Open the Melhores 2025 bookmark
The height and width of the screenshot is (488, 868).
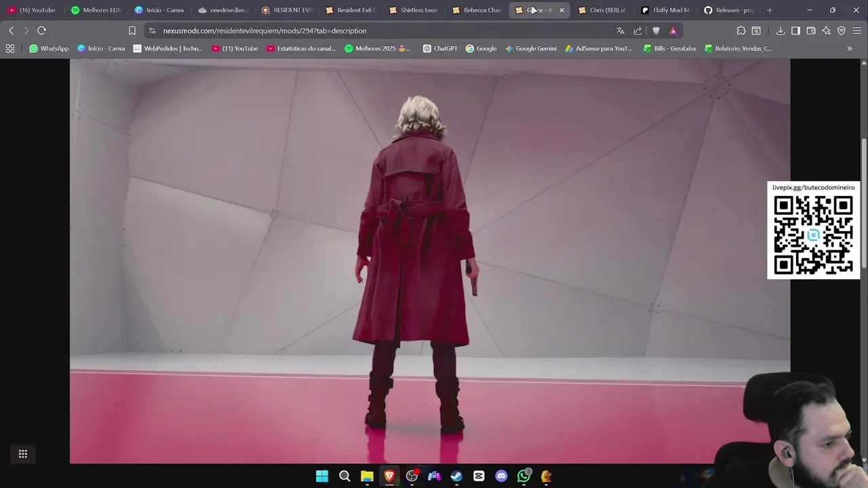pos(378,48)
